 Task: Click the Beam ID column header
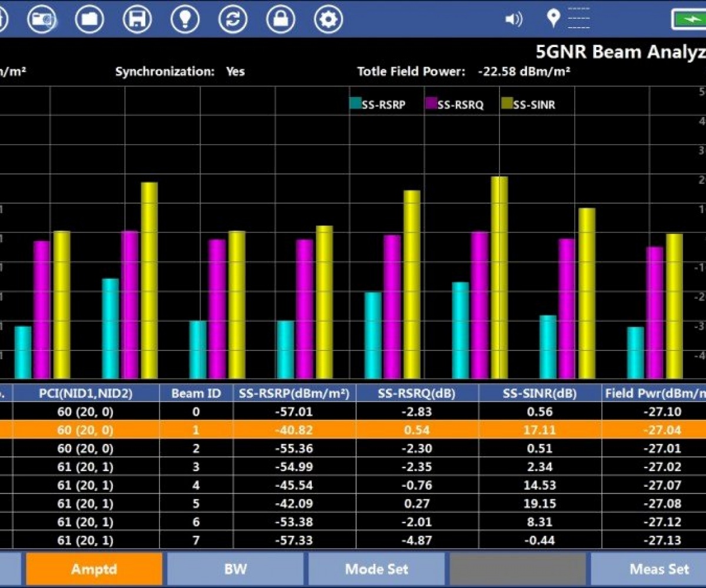[x=196, y=393]
